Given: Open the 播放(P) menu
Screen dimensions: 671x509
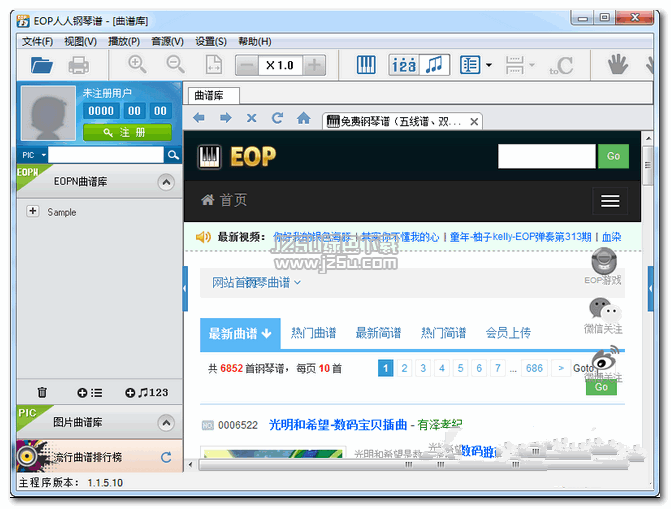Looking at the screenshot, I should tap(124, 42).
